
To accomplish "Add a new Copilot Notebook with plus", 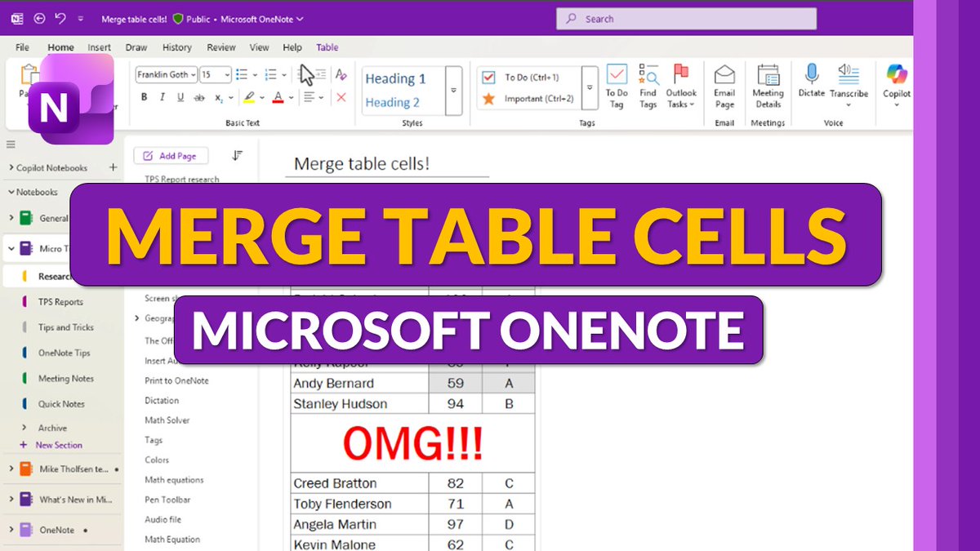I will pyautogui.click(x=113, y=168).
